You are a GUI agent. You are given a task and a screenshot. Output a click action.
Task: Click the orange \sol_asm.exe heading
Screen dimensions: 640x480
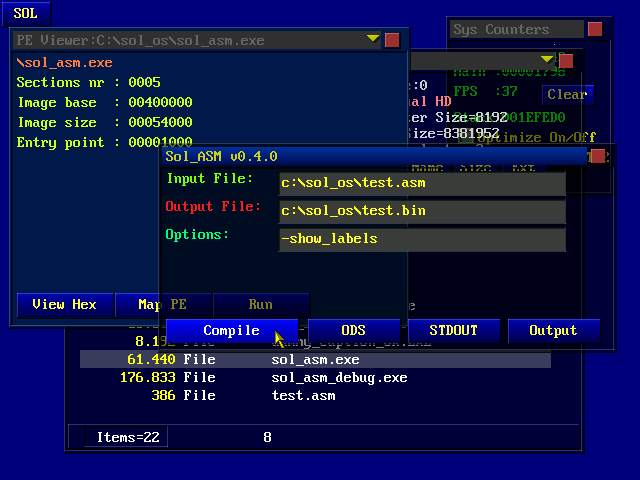(64, 63)
